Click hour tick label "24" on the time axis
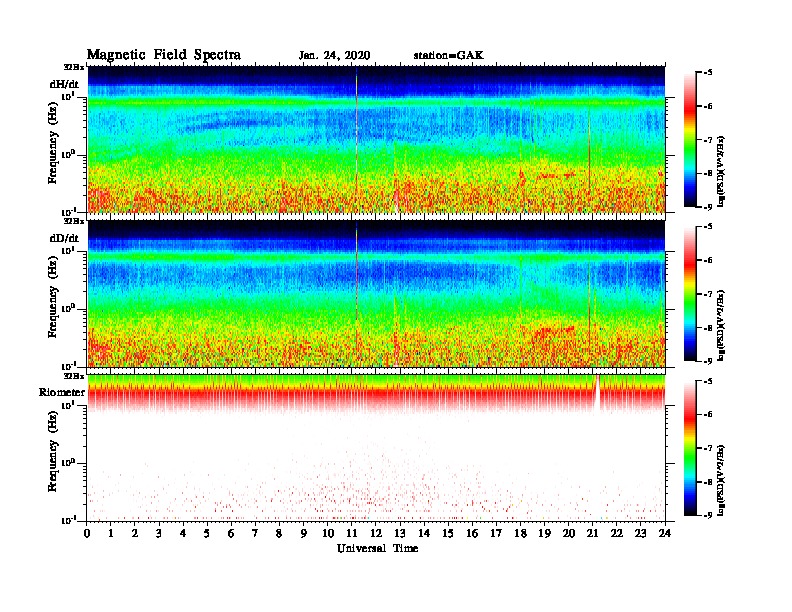This screenshot has height=612, width=792. 665,533
